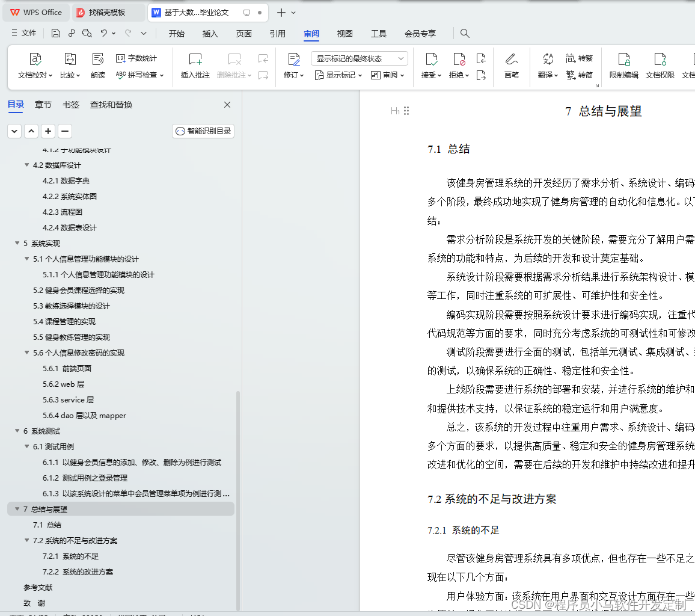
Task: Click the new tab plus icon
Action: [281, 13]
